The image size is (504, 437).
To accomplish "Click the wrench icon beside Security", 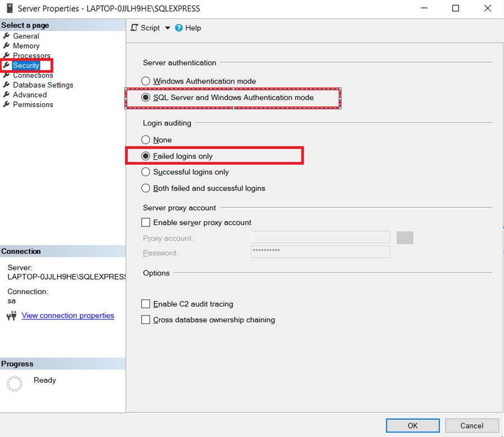I will (6, 65).
